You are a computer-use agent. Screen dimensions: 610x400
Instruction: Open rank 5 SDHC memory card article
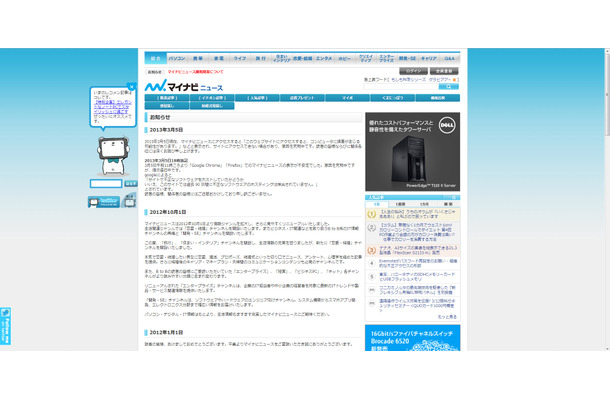(417, 277)
